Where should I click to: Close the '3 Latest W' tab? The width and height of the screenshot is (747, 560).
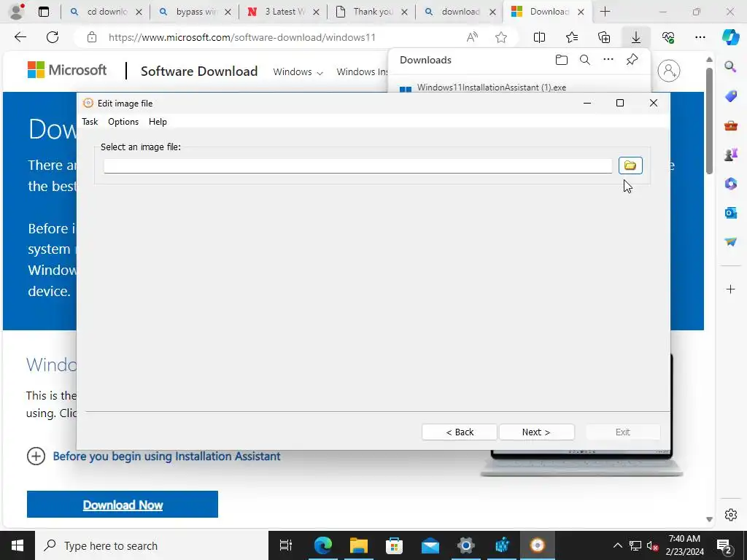[x=316, y=12]
